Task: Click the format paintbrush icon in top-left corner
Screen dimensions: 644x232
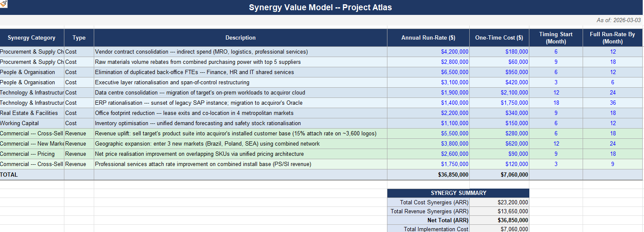Action: pos(4,3)
